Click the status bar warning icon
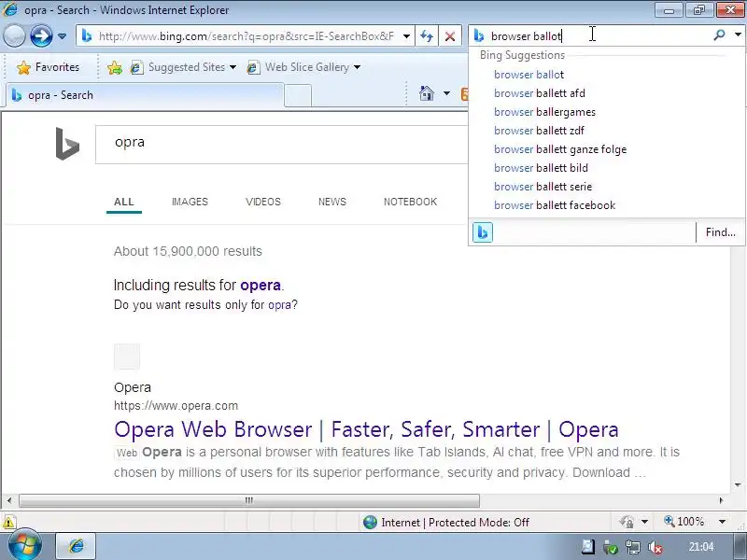Image resolution: width=747 pixels, height=560 pixels. 8,522
